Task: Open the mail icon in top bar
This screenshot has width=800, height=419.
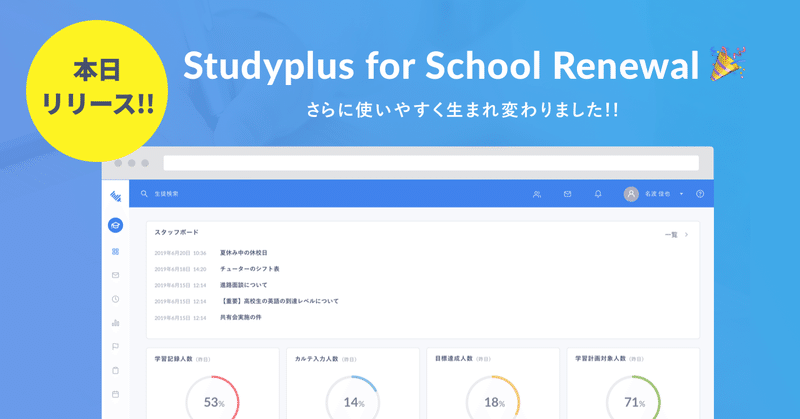Action: tap(567, 194)
